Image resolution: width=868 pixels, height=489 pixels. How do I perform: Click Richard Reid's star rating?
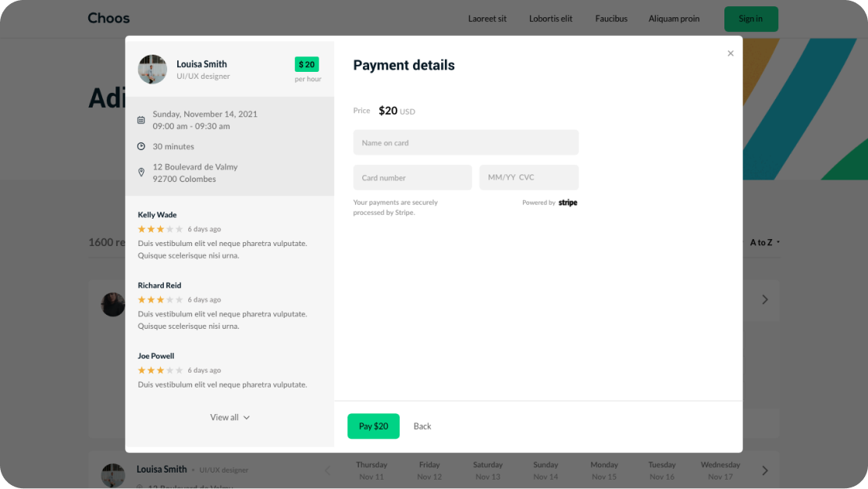(x=160, y=300)
